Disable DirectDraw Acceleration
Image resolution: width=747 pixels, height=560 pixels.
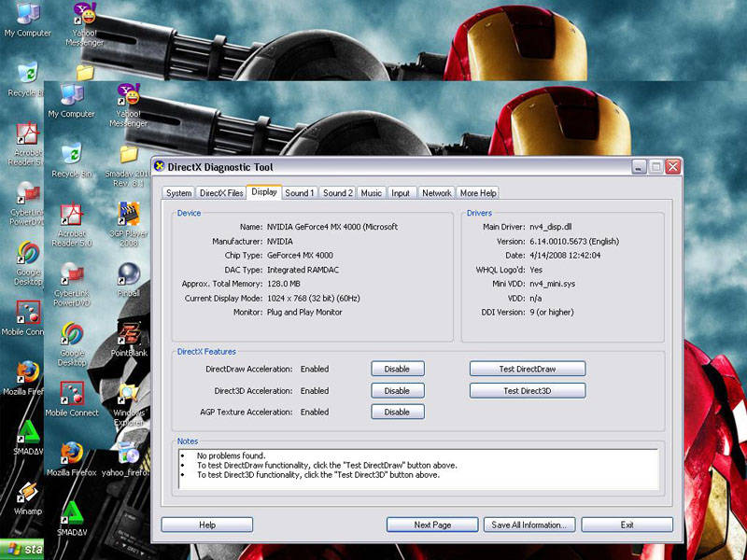(x=398, y=369)
